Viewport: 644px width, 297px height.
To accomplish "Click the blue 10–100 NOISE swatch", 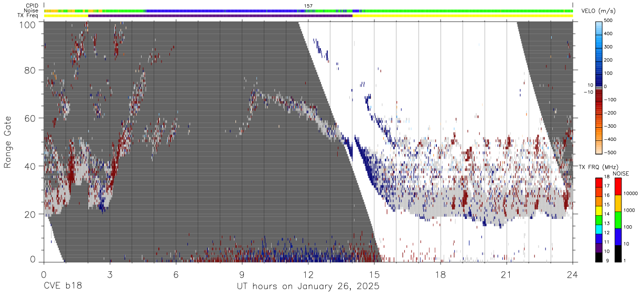I will pyautogui.click(x=618, y=236).
